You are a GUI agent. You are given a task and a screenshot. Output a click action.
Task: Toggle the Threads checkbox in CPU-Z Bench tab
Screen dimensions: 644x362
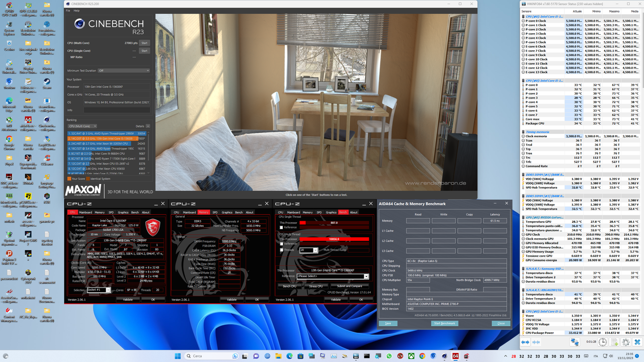281,250
